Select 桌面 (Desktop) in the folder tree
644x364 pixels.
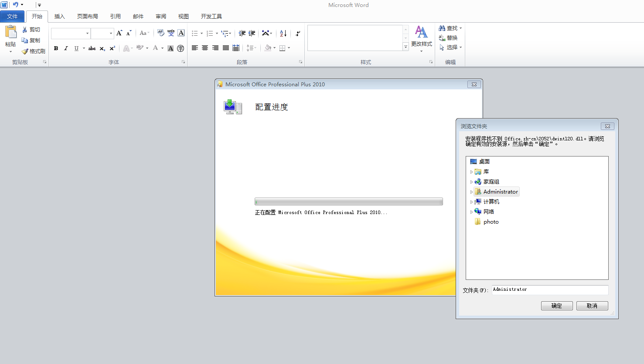(x=480, y=162)
